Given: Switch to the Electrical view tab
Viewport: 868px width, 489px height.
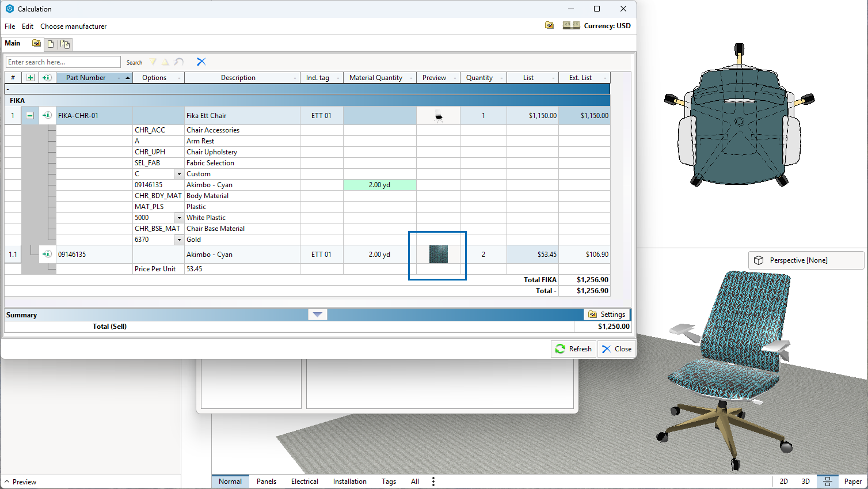Looking at the screenshot, I should coord(304,482).
